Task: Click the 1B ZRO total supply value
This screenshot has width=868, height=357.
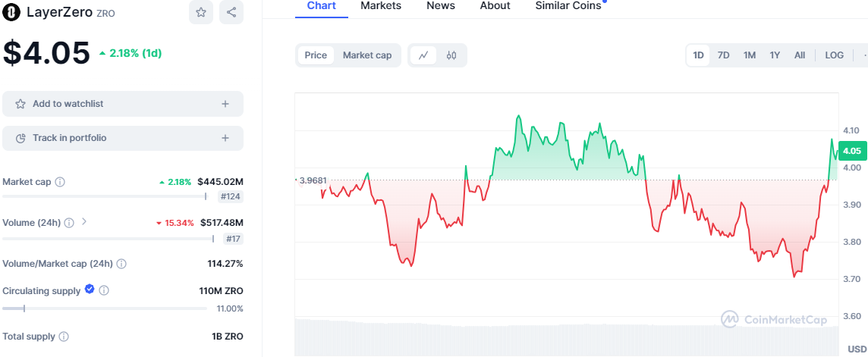Action: click(x=226, y=336)
